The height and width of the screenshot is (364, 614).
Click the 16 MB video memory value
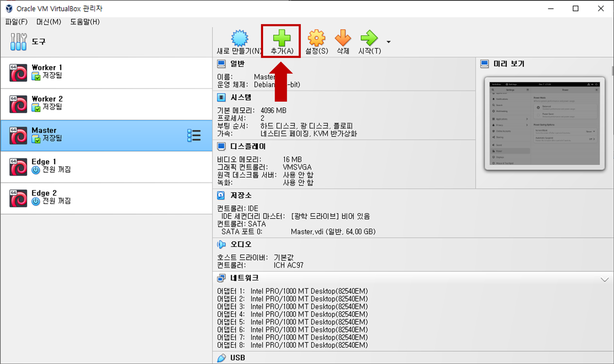[292, 160]
